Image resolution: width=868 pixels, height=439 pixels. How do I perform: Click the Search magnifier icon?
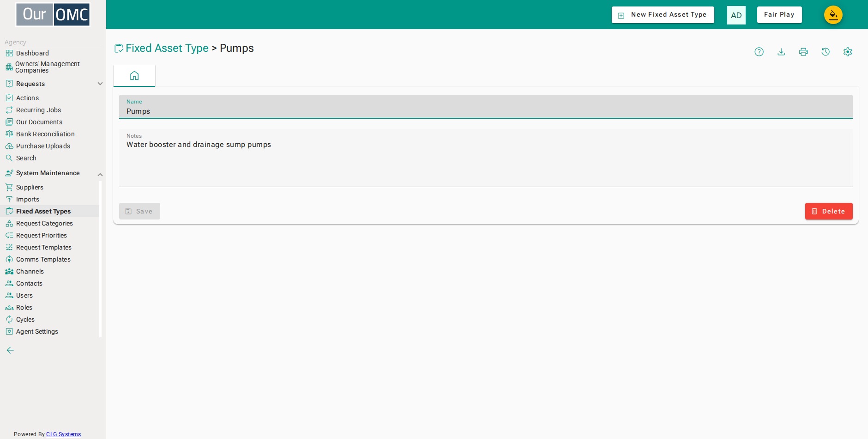tap(9, 158)
